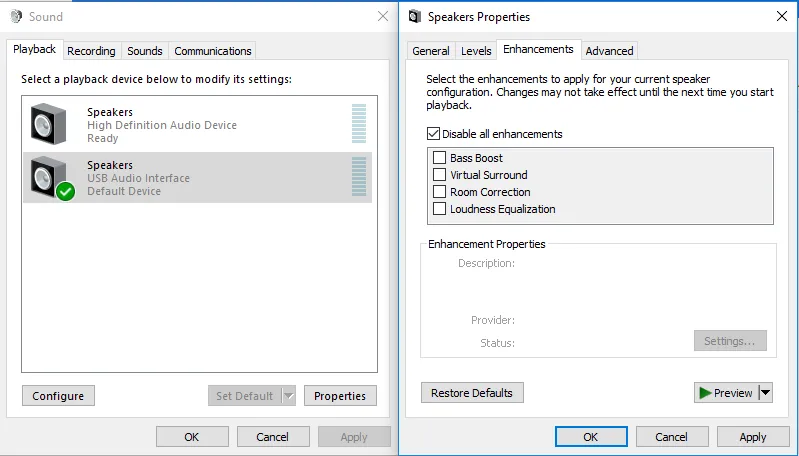Click the volume meter of USB Audio Interface
The height and width of the screenshot is (456, 799).
click(x=359, y=177)
